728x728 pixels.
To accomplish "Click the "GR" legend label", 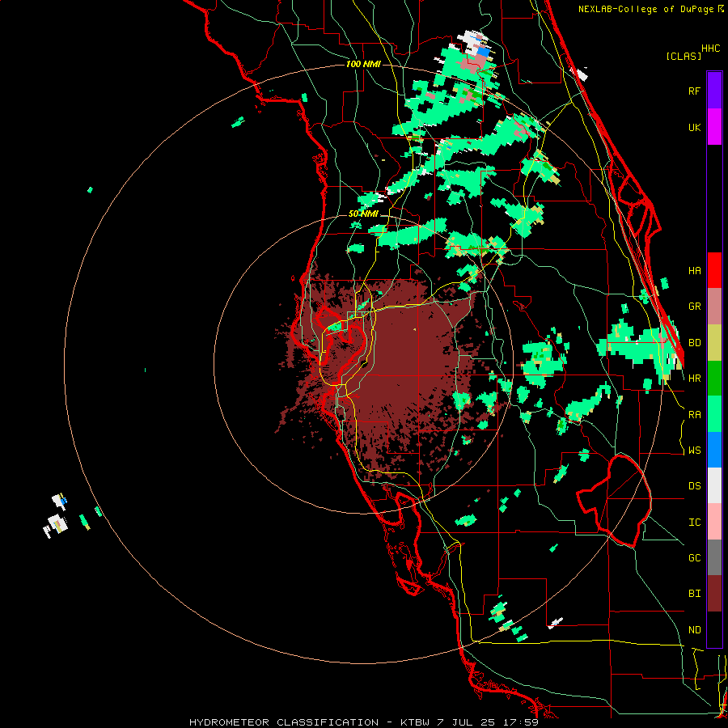I will click(694, 307).
